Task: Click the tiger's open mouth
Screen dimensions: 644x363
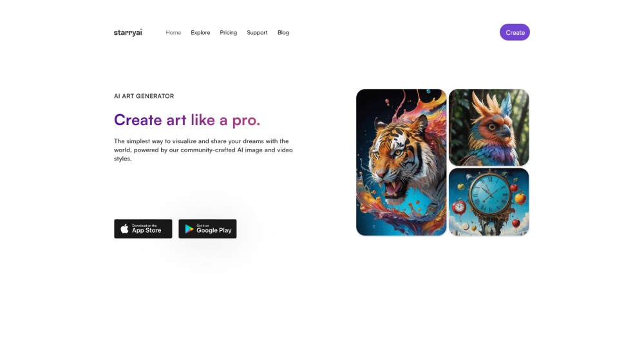Action: coord(392,190)
